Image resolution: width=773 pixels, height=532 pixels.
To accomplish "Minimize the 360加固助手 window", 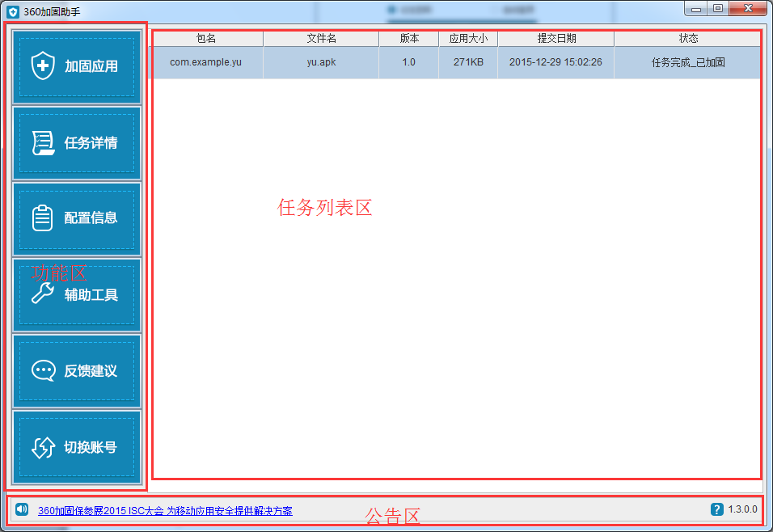I will coord(696,8).
